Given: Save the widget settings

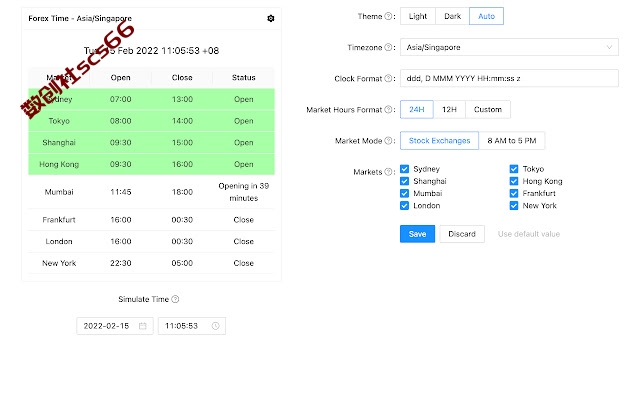Looking at the screenshot, I should [417, 234].
